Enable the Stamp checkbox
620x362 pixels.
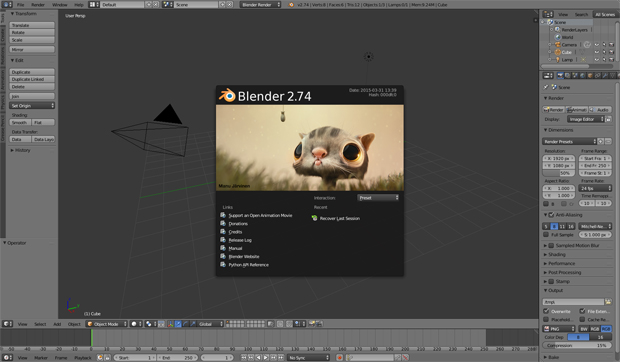[551, 281]
